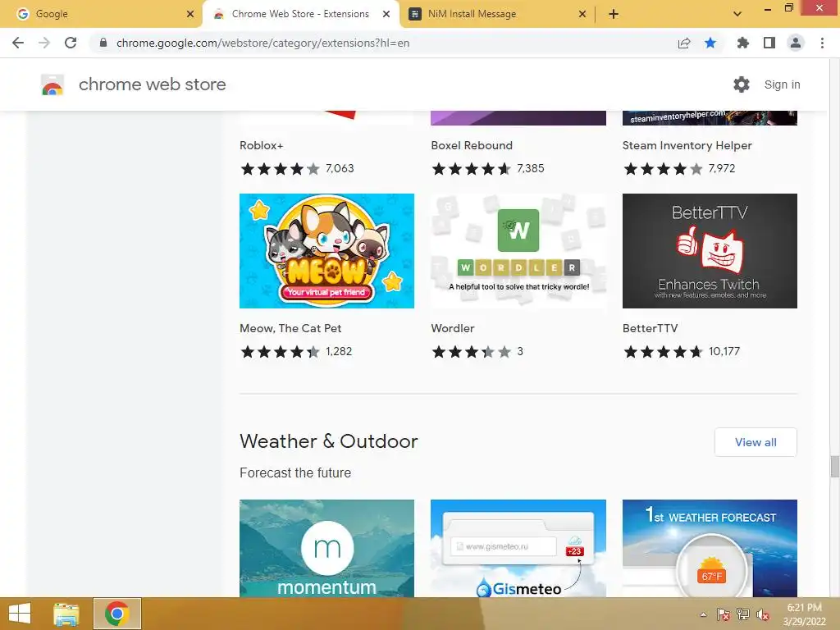Viewport: 840px width, 630px height.
Task: Open the network status tray icon
Action: [x=743, y=614]
